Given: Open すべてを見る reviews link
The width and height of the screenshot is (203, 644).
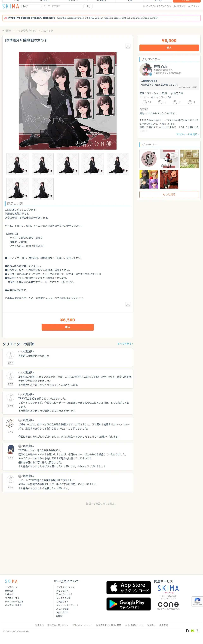Looking at the screenshot, I should 125,344.
